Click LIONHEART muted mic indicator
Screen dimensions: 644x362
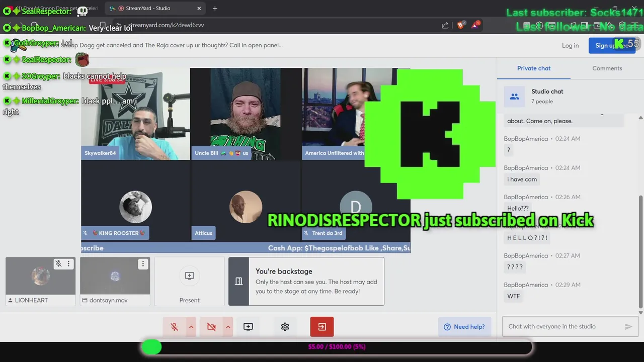(x=58, y=263)
